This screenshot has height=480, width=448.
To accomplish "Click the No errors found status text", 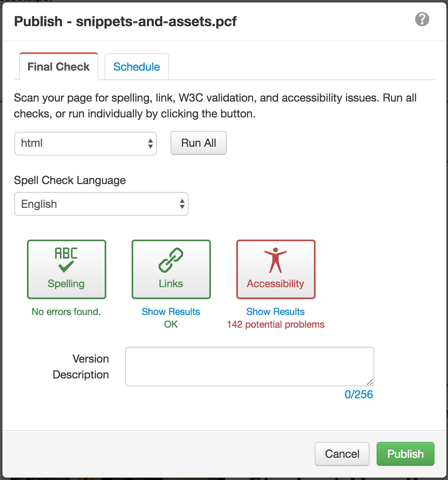I will coord(66,312).
